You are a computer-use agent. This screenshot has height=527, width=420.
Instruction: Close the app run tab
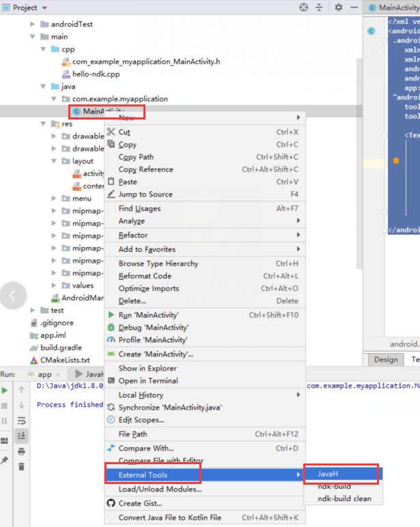pyautogui.click(x=58, y=374)
